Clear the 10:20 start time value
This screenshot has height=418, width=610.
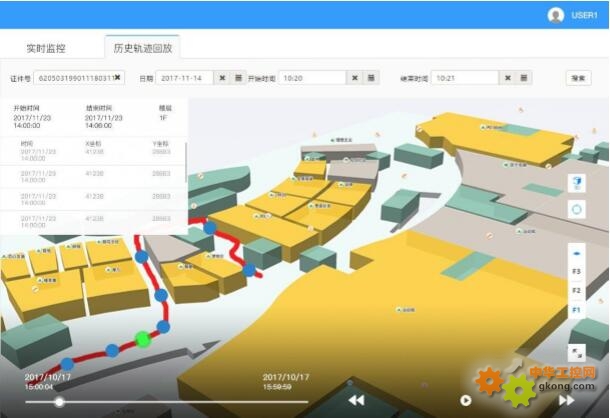(x=355, y=78)
